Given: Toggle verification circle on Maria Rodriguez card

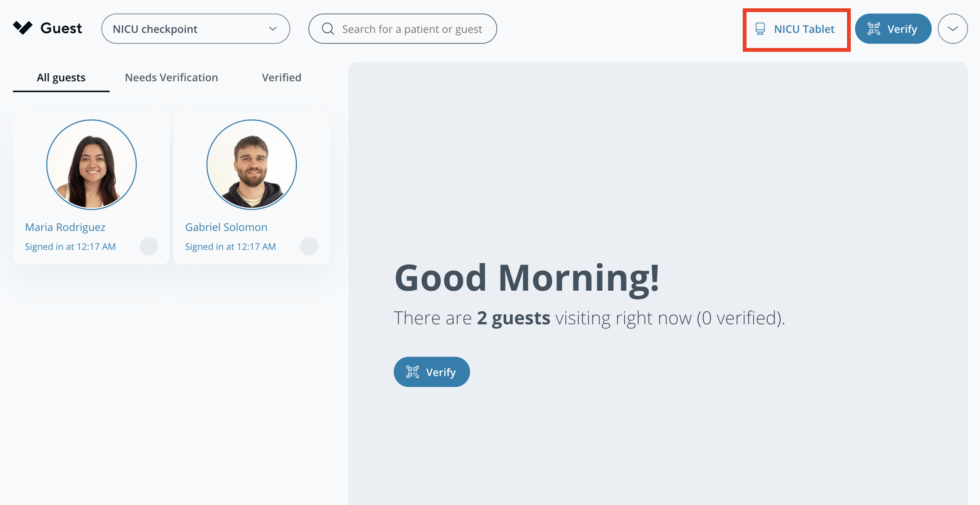Looking at the screenshot, I should click(149, 246).
